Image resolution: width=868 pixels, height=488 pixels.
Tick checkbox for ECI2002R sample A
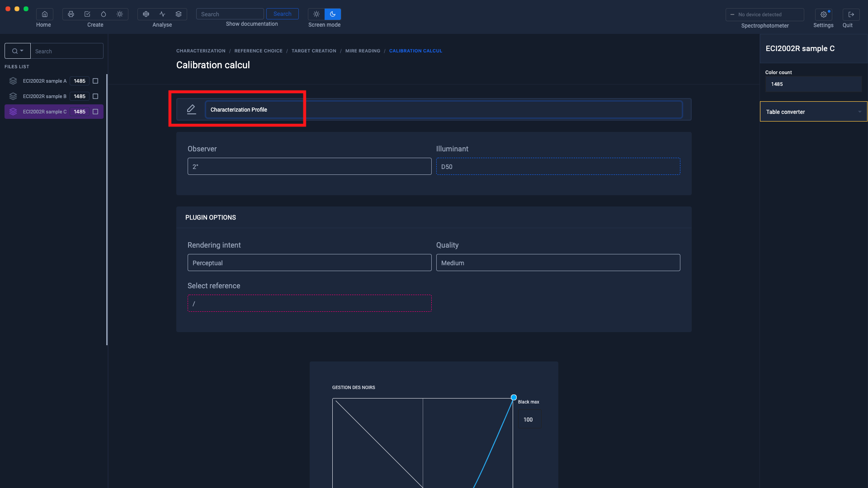(x=95, y=81)
